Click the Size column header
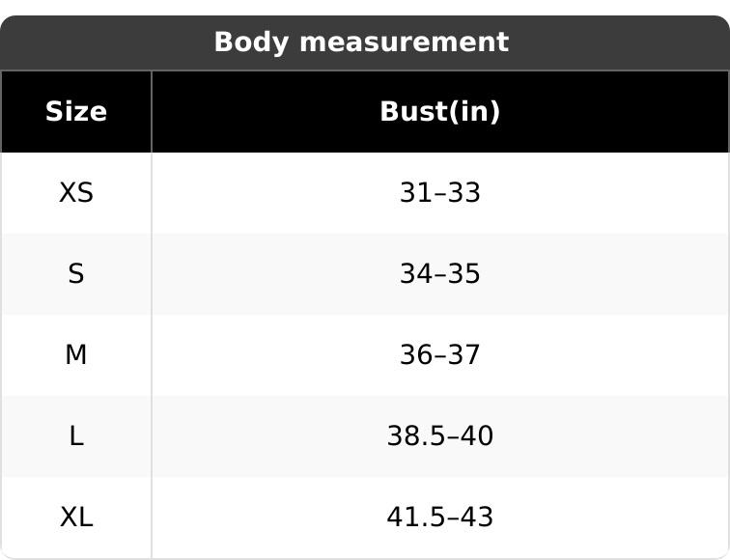Screen dimensions: 730x560 pyautogui.click(x=76, y=112)
